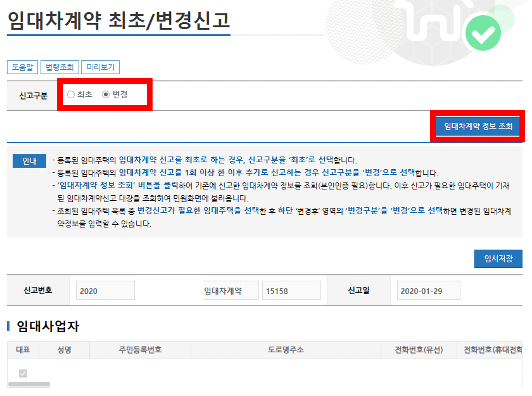This screenshot has height=396, width=532.
Task: Click the 도로명주소 column header
Action: [286, 350]
